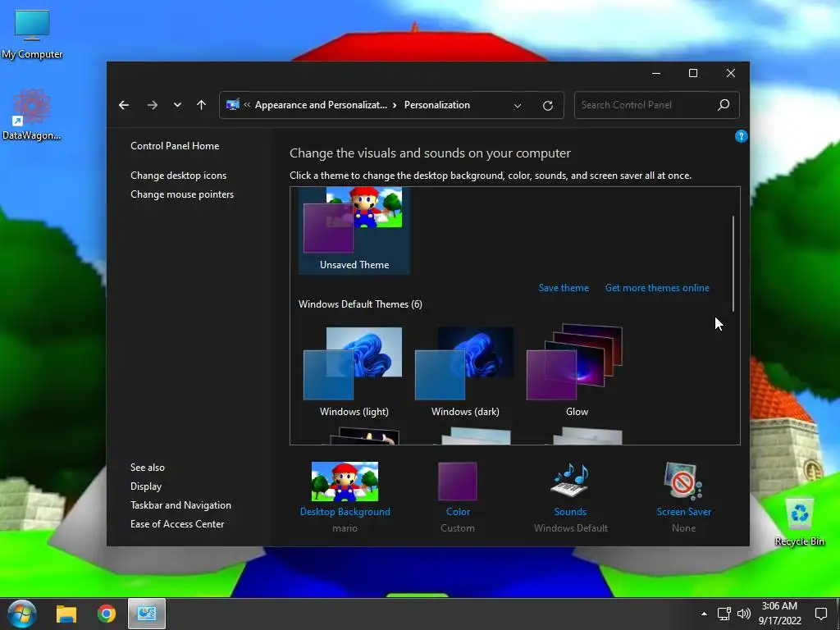Open Ease of Access Center

point(177,524)
